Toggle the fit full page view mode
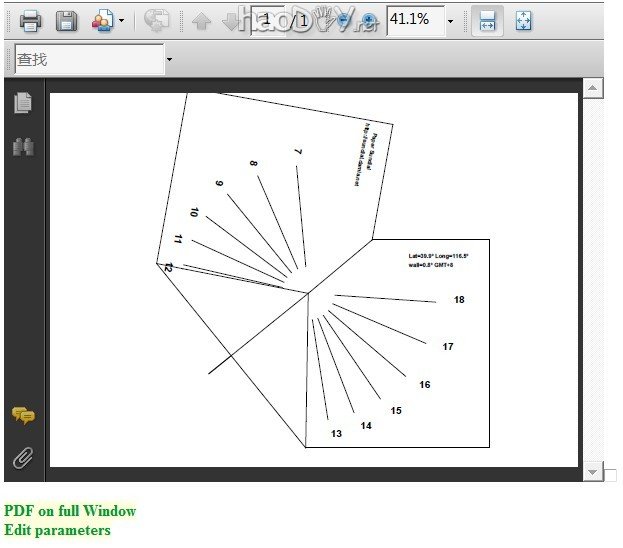This screenshot has height=548, width=623. coord(524,20)
